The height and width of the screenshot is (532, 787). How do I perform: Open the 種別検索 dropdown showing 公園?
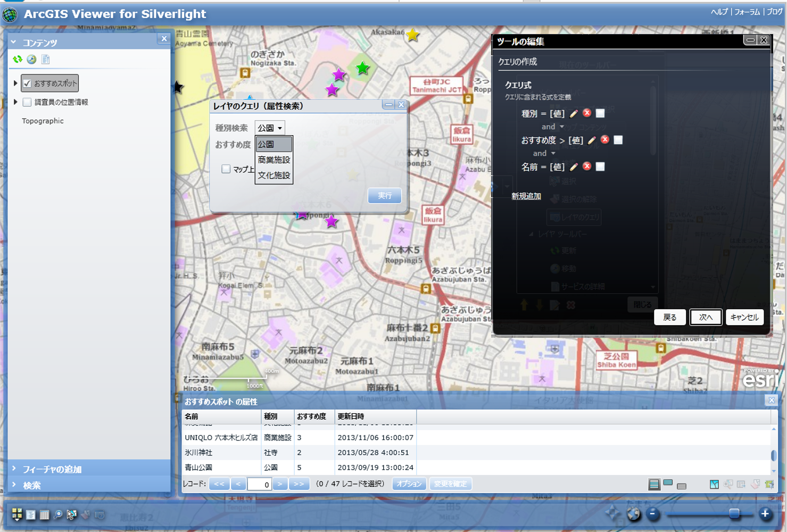tap(270, 128)
